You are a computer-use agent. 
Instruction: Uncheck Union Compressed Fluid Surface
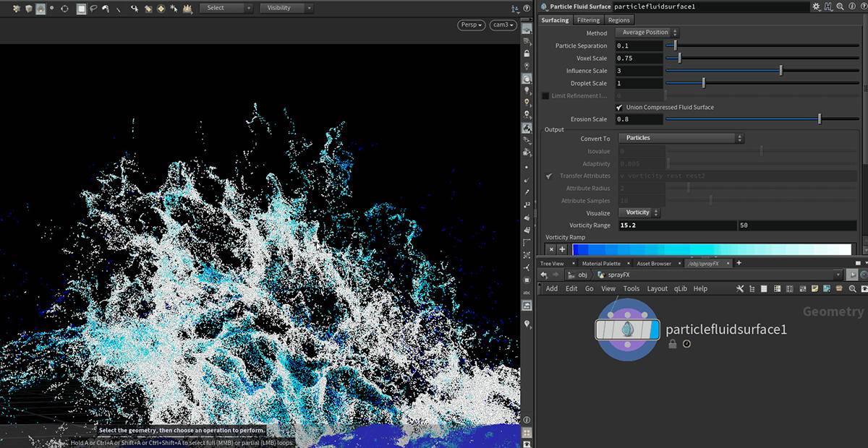[x=619, y=108]
